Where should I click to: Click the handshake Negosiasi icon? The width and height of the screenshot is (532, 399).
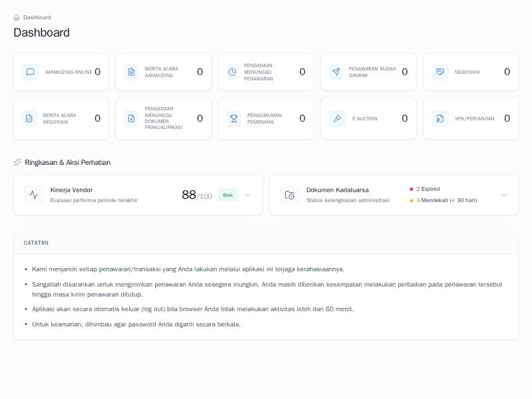(x=440, y=72)
